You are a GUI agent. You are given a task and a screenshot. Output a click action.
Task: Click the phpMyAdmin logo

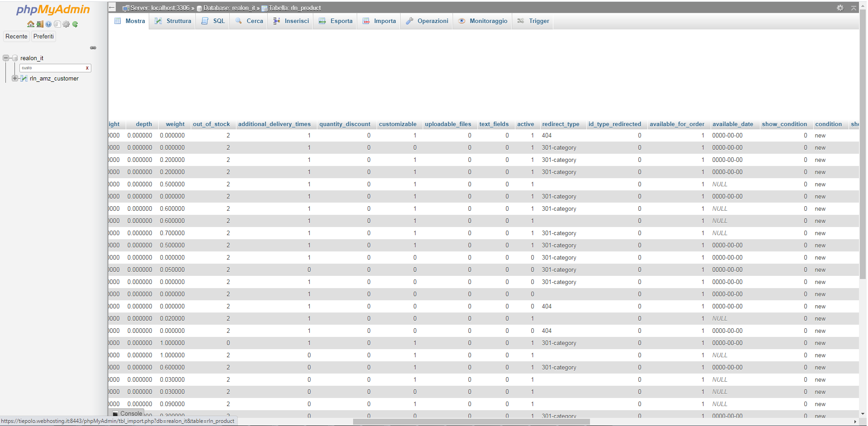[53, 9]
